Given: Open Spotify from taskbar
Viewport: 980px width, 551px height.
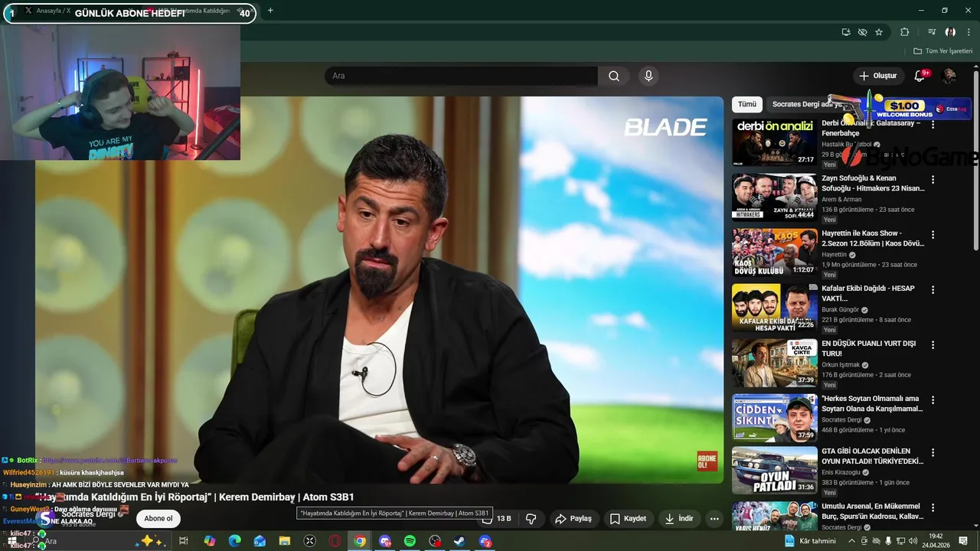Looking at the screenshot, I should tap(410, 541).
